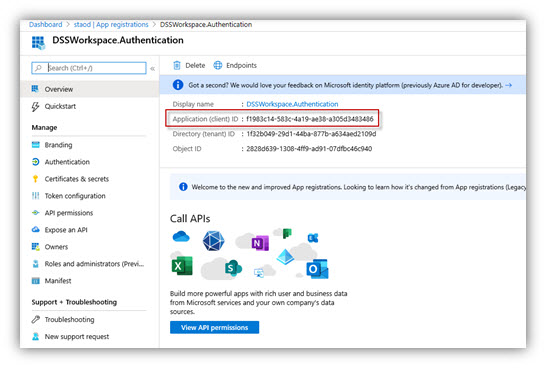The image size is (546, 368).
Task: Click the Manifest icon
Action: (x=36, y=281)
